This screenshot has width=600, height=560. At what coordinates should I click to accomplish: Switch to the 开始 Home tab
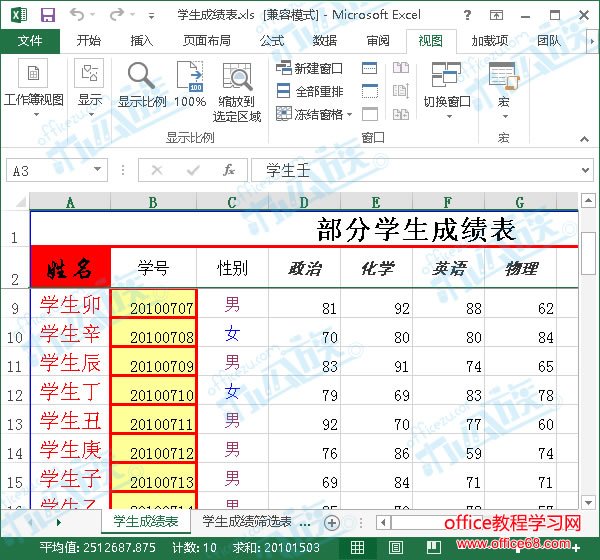click(x=88, y=41)
